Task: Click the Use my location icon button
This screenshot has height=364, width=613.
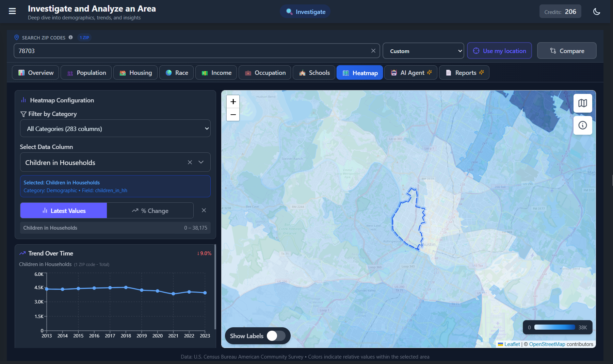Action: point(476,51)
